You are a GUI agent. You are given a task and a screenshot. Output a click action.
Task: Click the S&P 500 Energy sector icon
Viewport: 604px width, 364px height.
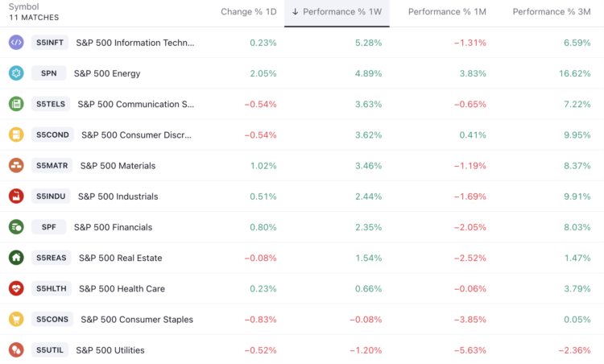(x=16, y=73)
